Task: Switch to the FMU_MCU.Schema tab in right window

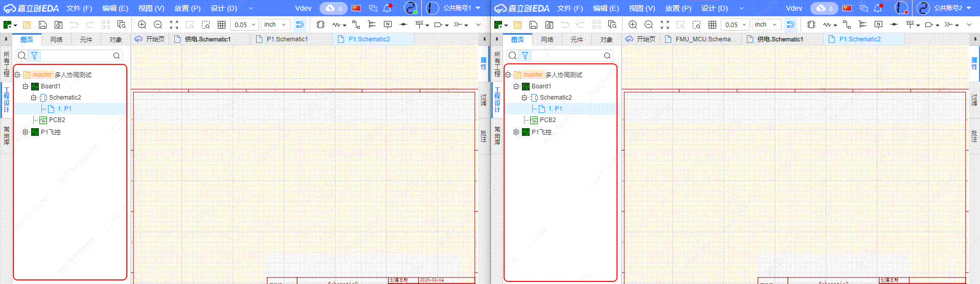Action: [703, 39]
